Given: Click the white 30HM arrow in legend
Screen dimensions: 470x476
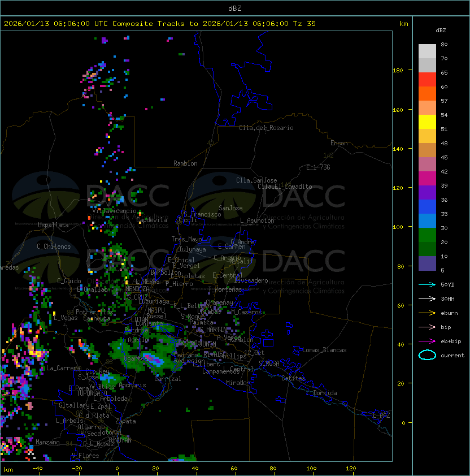Looking at the screenshot, I should (427, 298).
